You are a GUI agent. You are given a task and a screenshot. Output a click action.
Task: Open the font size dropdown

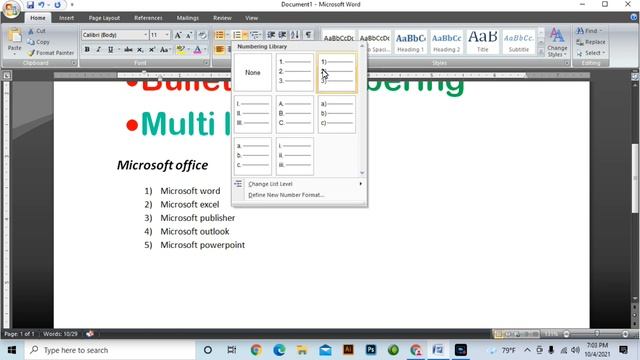pyautogui.click(x=167, y=35)
